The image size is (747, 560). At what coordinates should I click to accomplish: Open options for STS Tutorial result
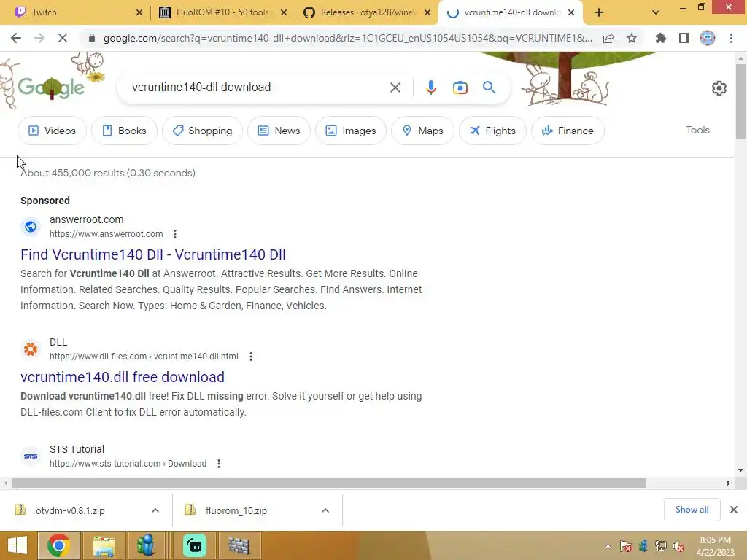pyautogui.click(x=219, y=463)
